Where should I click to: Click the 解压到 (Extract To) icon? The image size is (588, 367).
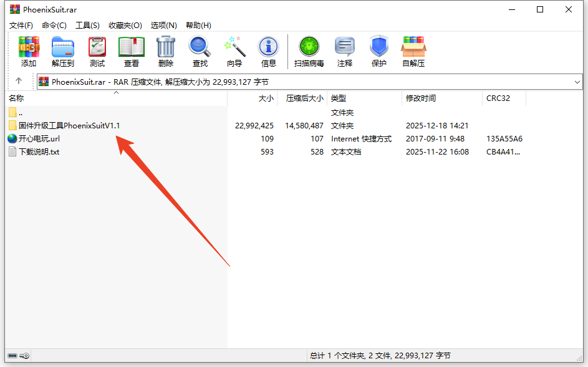point(63,51)
